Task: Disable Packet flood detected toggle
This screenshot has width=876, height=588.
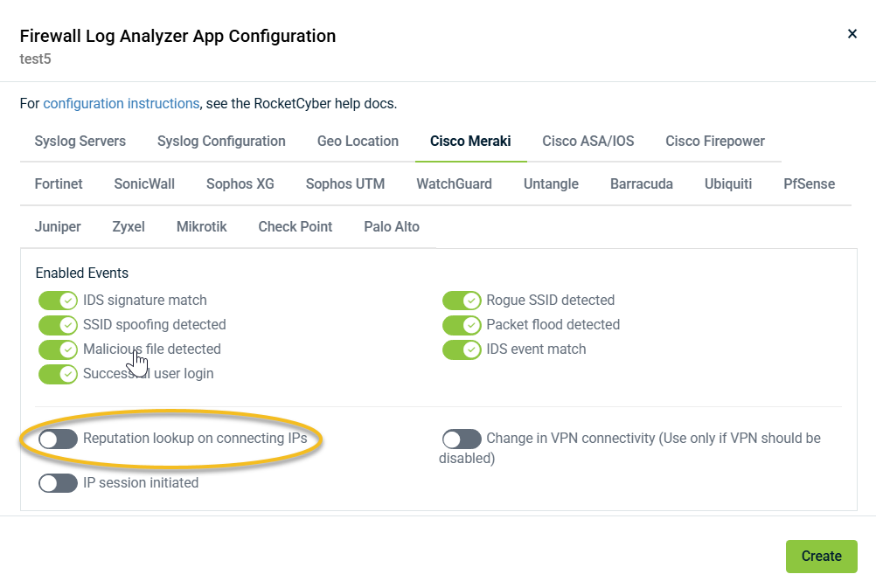Action: point(462,325)
